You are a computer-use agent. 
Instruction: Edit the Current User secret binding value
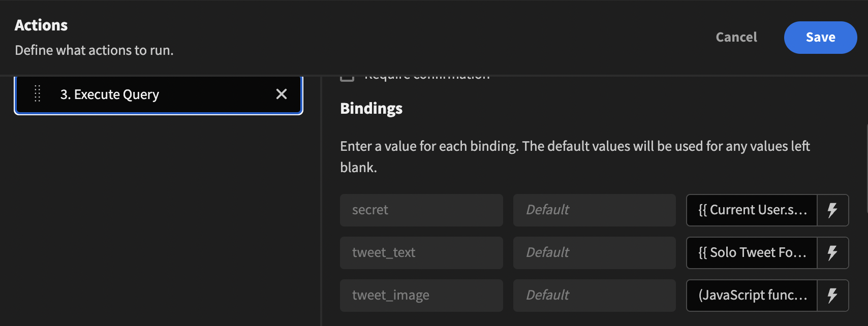(751, 210)
